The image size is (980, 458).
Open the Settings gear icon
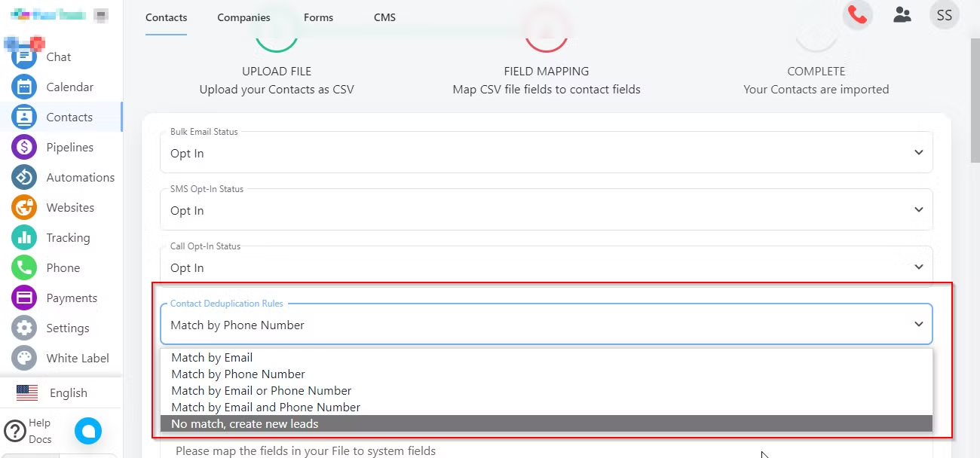(x=24, y=328)
